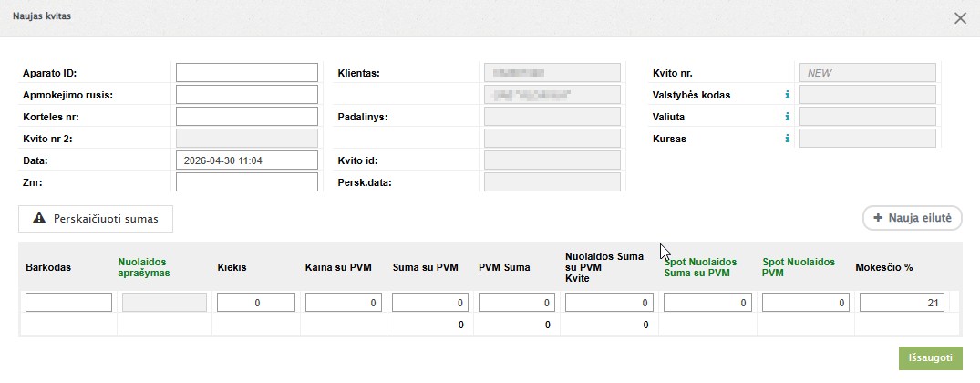Click the PVM Suma column header

pos(504,267)
